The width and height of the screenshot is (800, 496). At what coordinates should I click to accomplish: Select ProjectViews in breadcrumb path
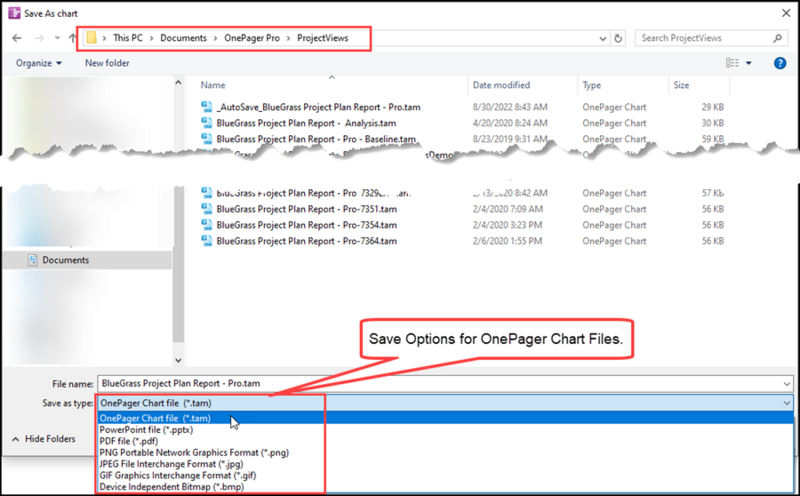click(x=322, y=38)
